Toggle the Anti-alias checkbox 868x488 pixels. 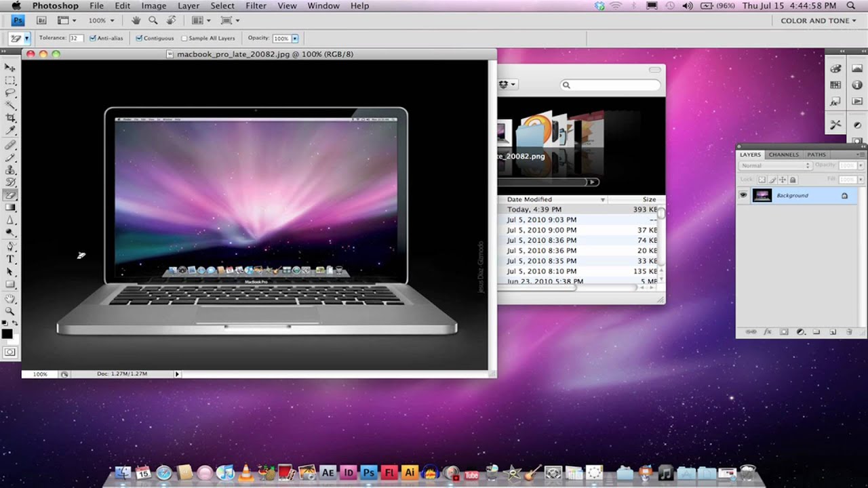pyautogui.click(x=92, y=39)
